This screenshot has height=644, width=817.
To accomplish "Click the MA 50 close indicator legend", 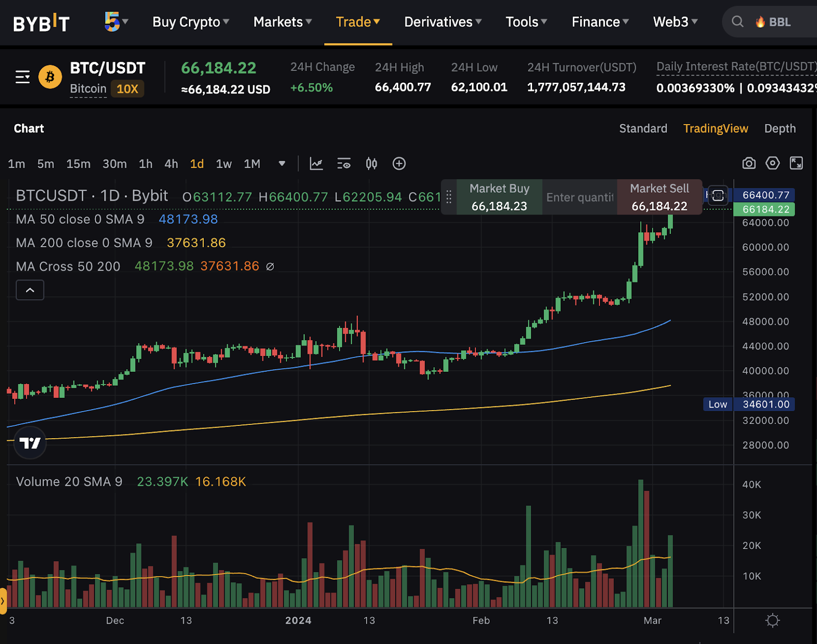I will 80,220.
